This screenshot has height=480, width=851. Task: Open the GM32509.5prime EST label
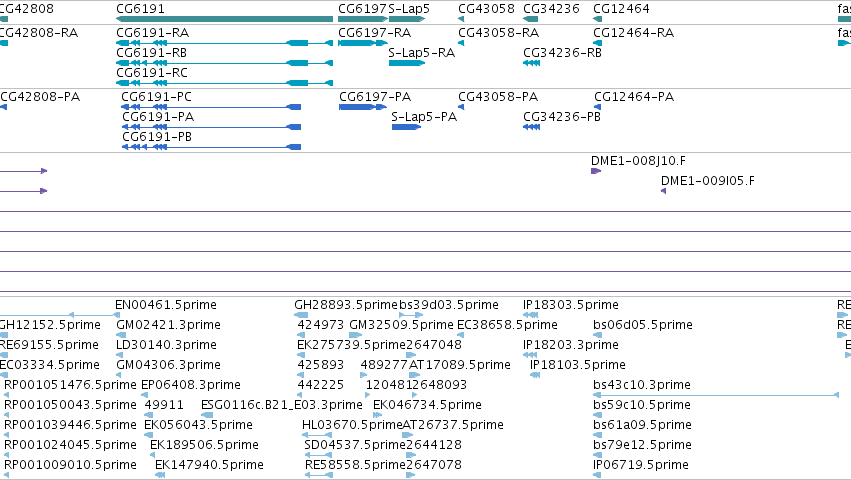402,325
